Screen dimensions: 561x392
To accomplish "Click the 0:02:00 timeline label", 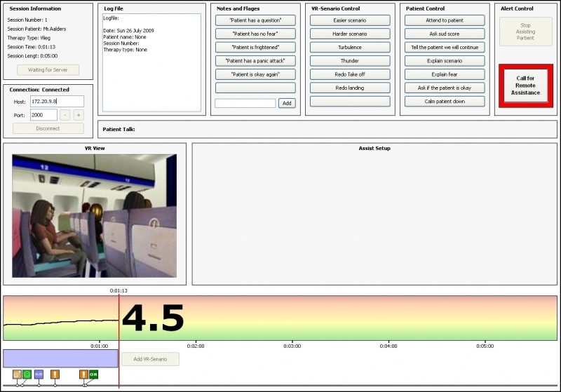I will pyautogui.click(x=196, y=346).
